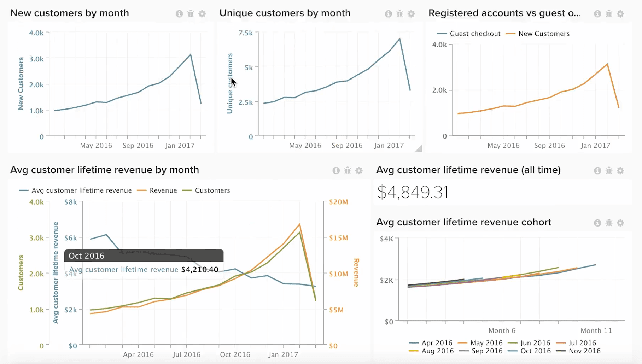Click Month 11 axis label in cohort chart
The width and height of the screenshot is (642, 364).
coord(596,331)
